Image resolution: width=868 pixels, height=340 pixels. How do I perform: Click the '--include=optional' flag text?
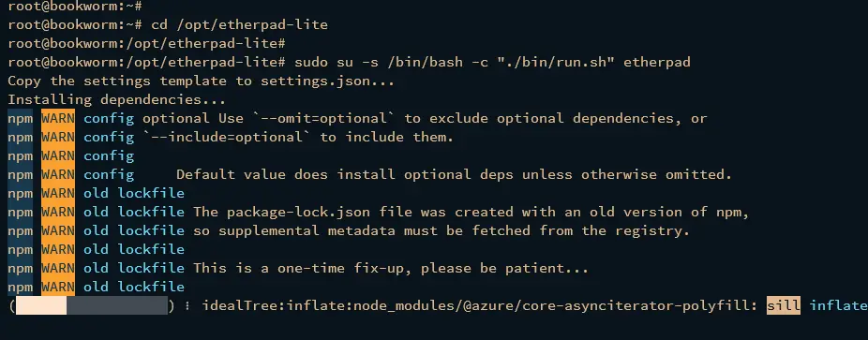click(226, 137)
